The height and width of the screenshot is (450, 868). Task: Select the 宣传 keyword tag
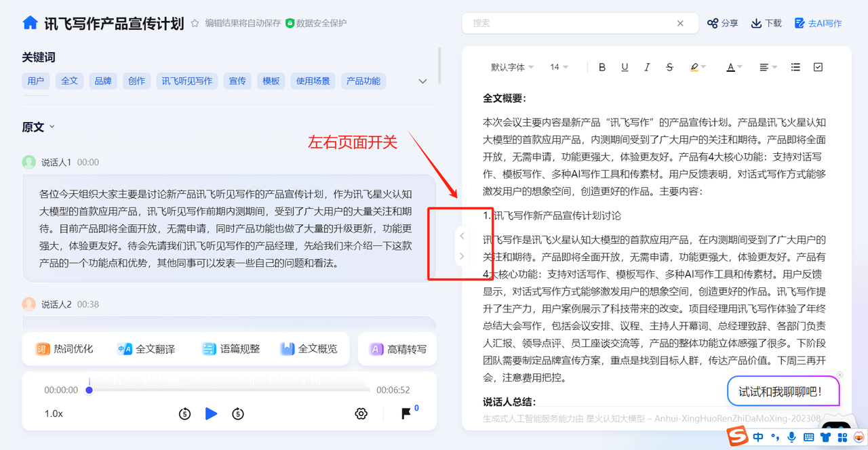(237, 81)
